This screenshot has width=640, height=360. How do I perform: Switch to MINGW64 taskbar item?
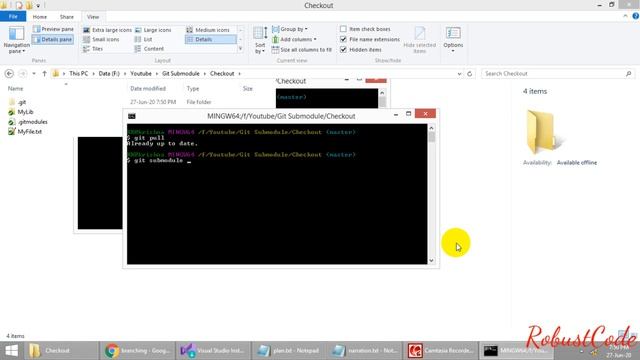pyautogui.click(x=517, y=351)
